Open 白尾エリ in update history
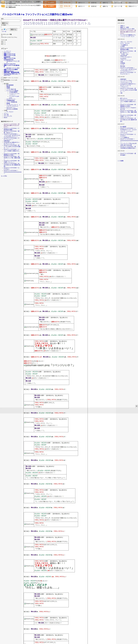This screenshot has height=644, width=138. [x=123, y=26]
